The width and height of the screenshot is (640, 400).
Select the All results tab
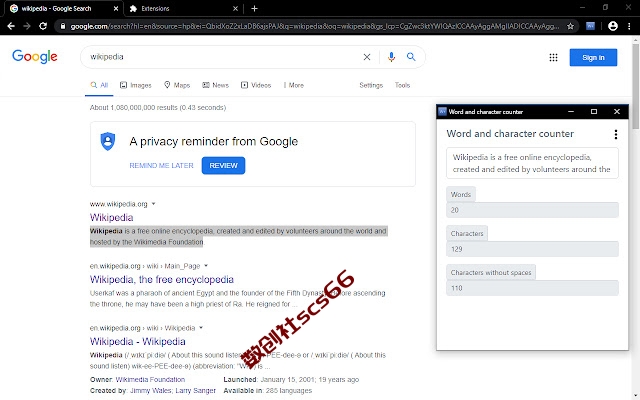click(x=99, y=85)
